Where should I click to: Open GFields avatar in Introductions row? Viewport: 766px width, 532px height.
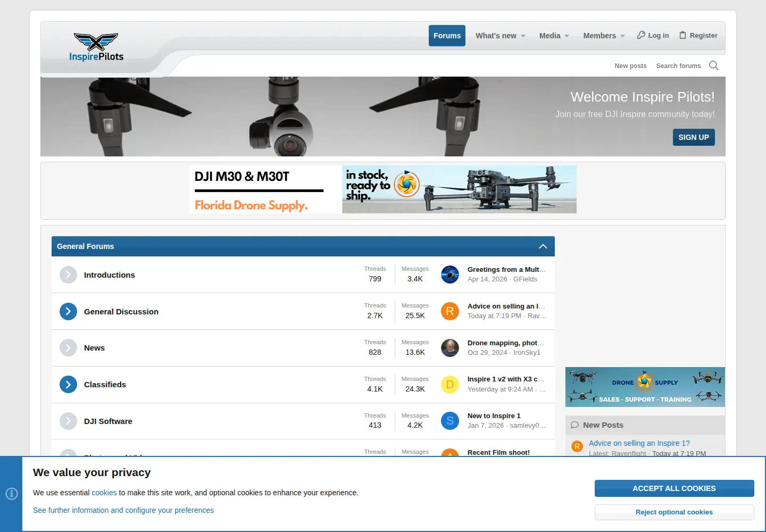tap(450, 275)
